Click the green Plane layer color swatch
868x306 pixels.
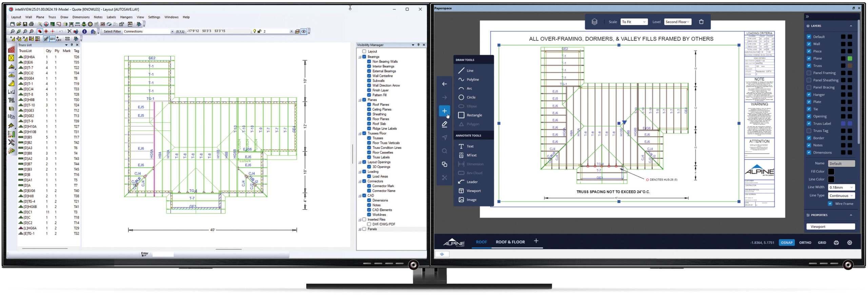850,58
